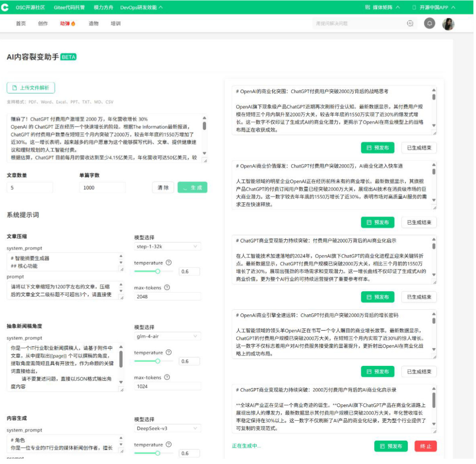
Task: Click into the source article text area
Action: click(x=108, y=139)
